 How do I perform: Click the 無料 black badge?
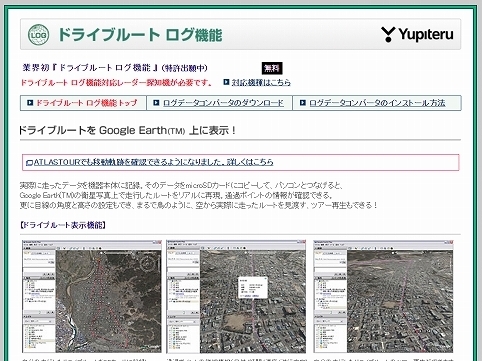272,68
